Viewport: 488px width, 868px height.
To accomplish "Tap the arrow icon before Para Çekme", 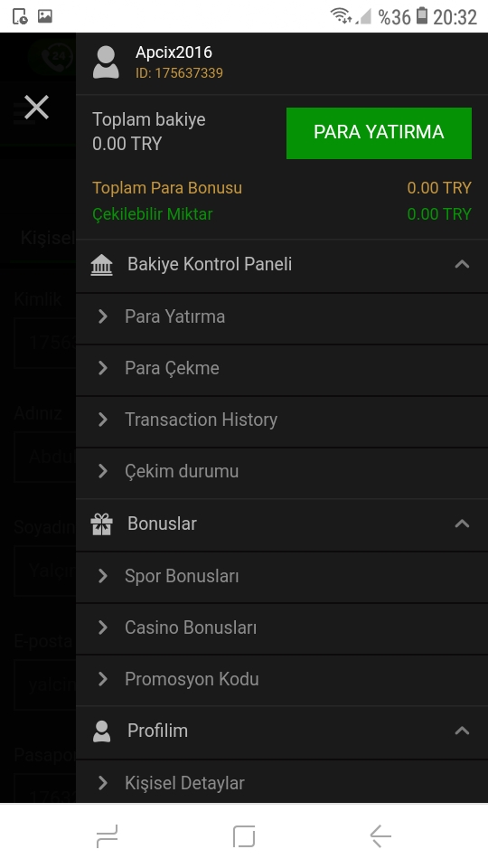I will [103, 368].
